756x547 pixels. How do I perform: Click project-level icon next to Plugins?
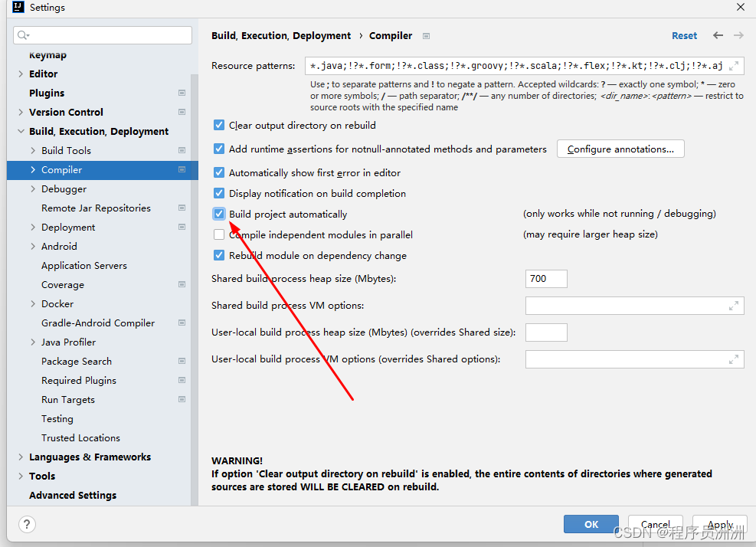[x=182, y=93]
